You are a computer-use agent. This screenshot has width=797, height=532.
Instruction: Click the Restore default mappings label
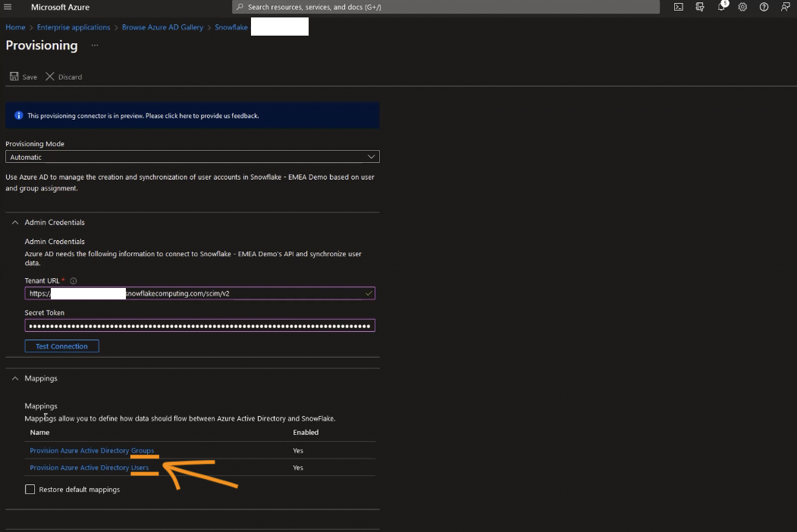pos(80,490)
